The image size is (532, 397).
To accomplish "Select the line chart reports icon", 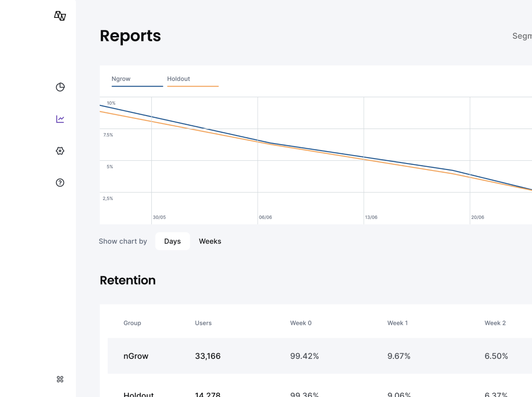I will 60,119.
